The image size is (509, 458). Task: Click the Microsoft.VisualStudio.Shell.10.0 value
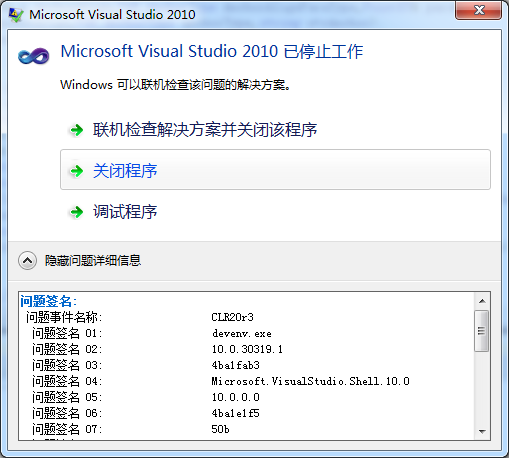(x=311, y=381)
